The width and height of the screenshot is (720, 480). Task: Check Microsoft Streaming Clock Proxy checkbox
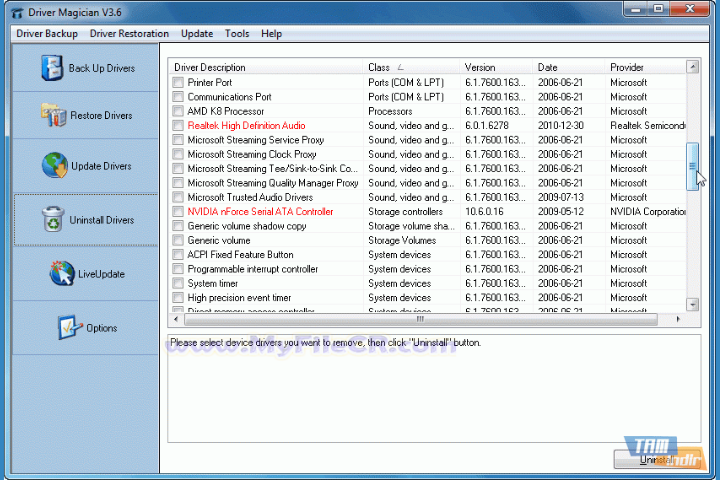click(x=178, y=154)
